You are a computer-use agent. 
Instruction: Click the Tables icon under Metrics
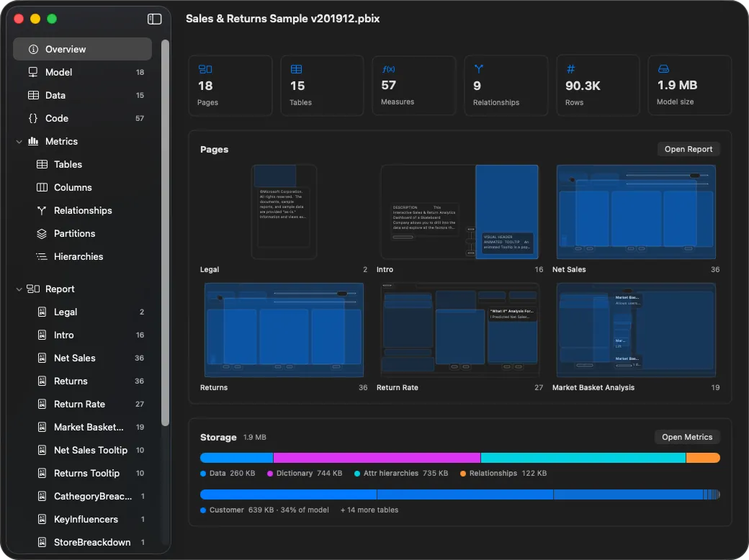42,164
